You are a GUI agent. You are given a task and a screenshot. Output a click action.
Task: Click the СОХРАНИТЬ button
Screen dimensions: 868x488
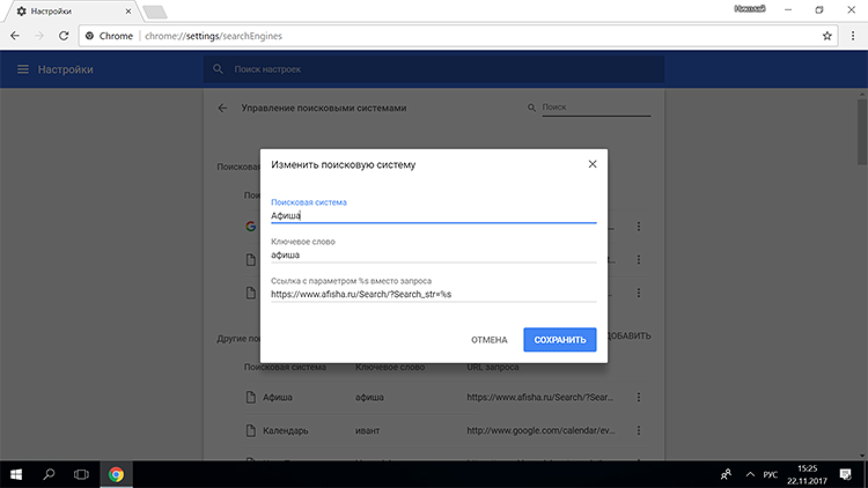(560, 340)
